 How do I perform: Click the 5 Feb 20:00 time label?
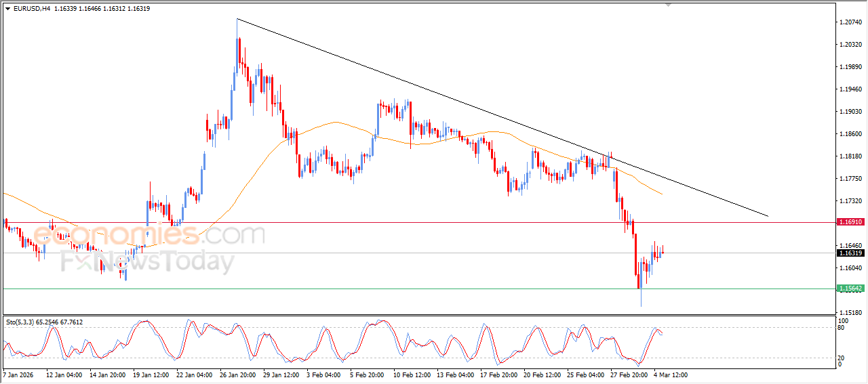point(367,374)
